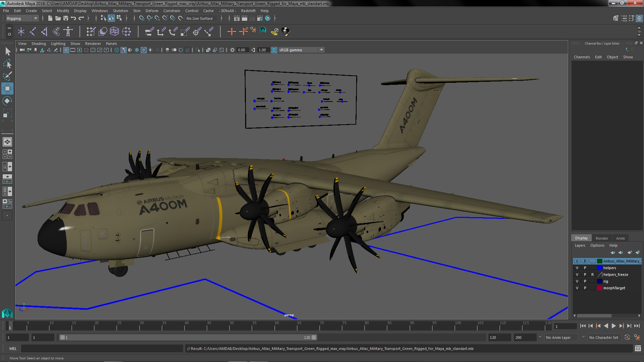Expand the quick layout options arrow

tap(7, 216)
